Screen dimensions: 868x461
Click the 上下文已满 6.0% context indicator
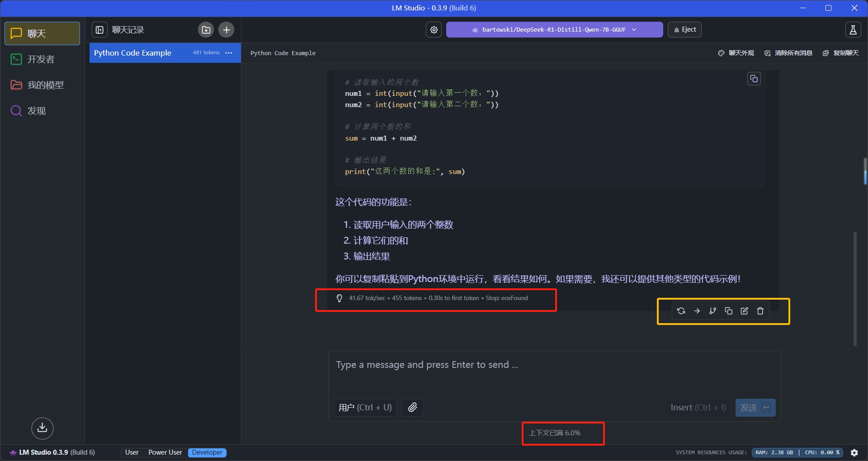point(555,433)
